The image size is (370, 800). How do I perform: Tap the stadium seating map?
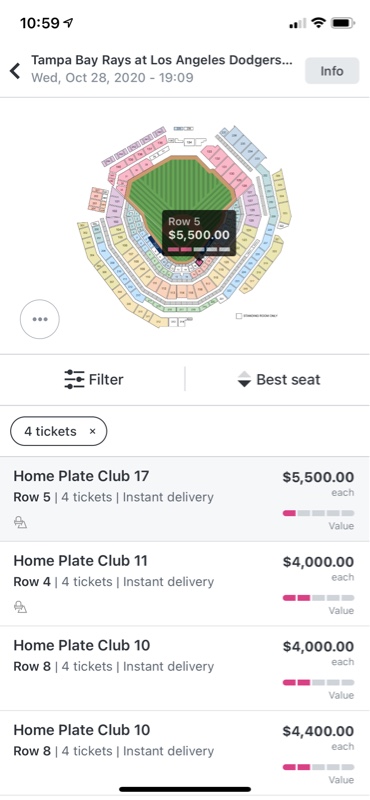185,224
